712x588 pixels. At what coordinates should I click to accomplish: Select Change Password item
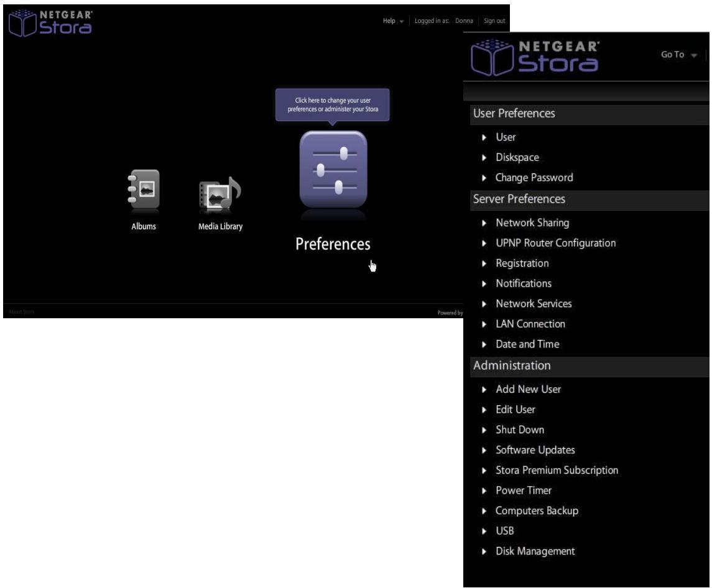point(534,178)
